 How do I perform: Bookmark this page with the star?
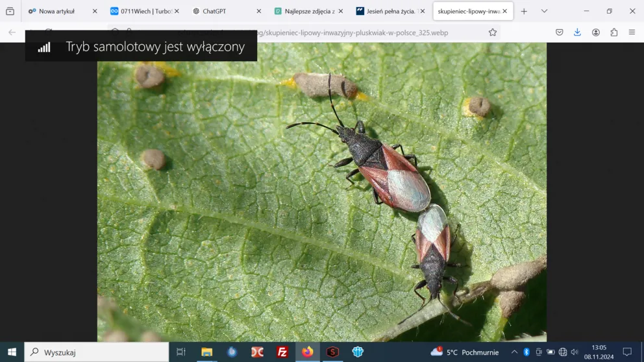(x=493, y=32)
